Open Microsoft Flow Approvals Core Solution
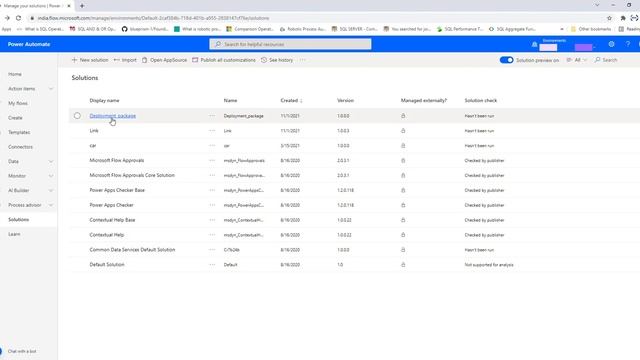Viewport: 640px width, 360px height. pos(132,175)
